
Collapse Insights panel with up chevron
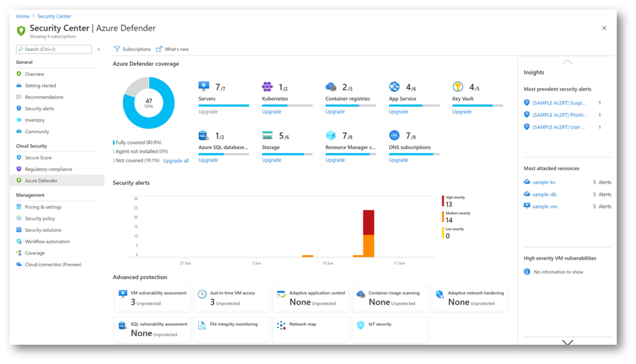click(568, 62)
